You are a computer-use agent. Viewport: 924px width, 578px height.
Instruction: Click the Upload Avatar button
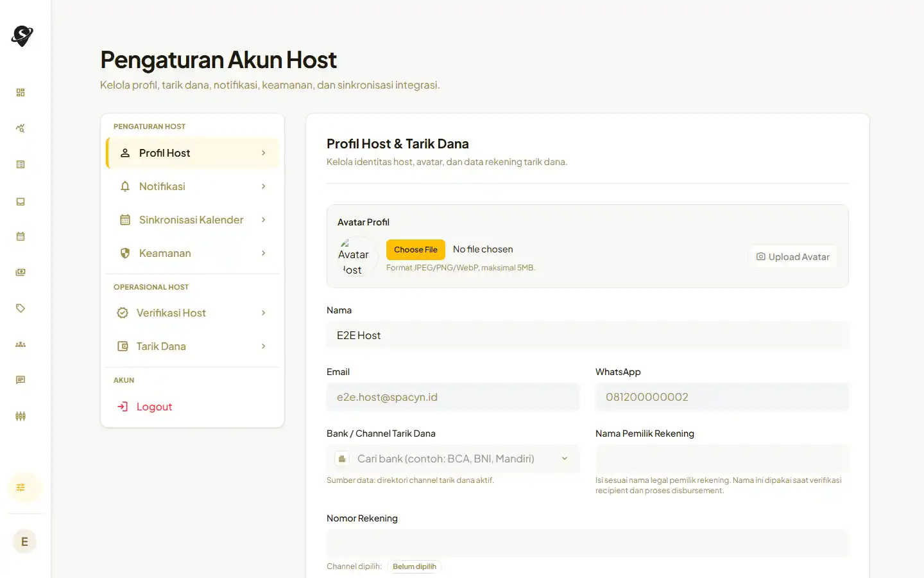tap(792, 256)
